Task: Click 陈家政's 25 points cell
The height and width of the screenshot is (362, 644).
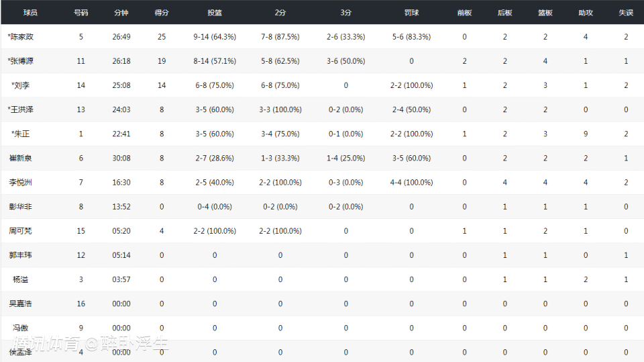Action: (162, 37)
